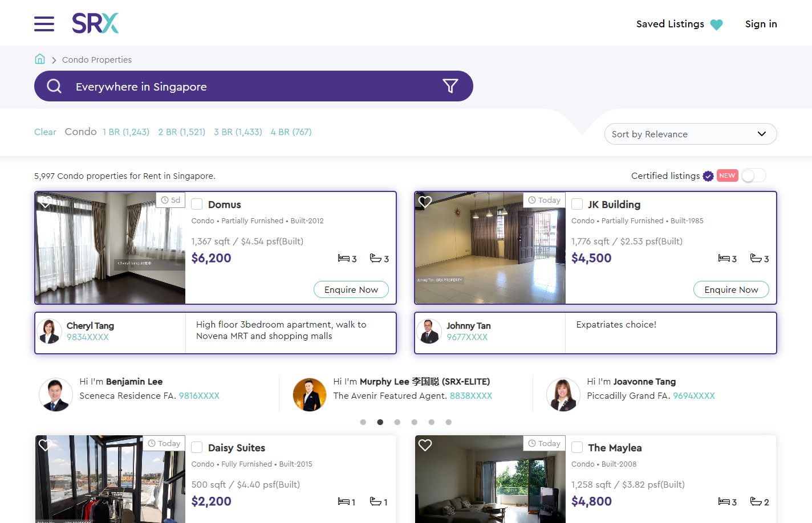The image size is (812, 523).
Task: Go to third featured agents carousel dot
Action: click(x=397, y=422)
